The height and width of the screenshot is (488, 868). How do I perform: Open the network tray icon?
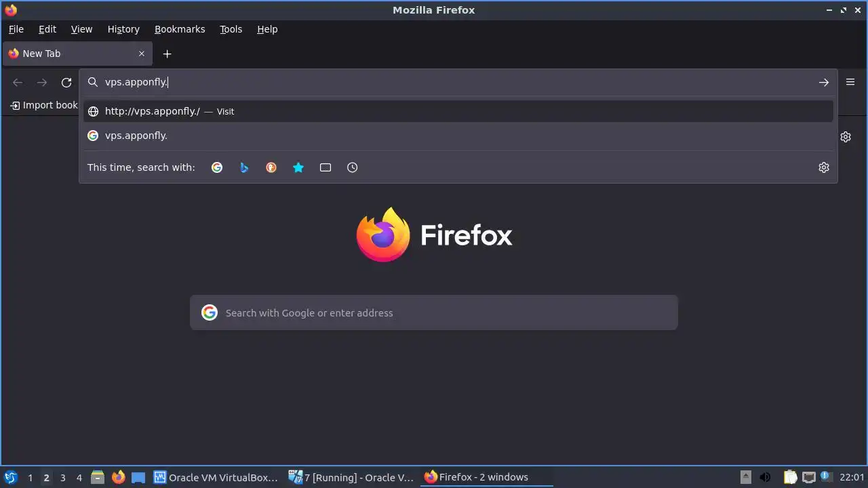pyautogui.click(x=808, y=477)
